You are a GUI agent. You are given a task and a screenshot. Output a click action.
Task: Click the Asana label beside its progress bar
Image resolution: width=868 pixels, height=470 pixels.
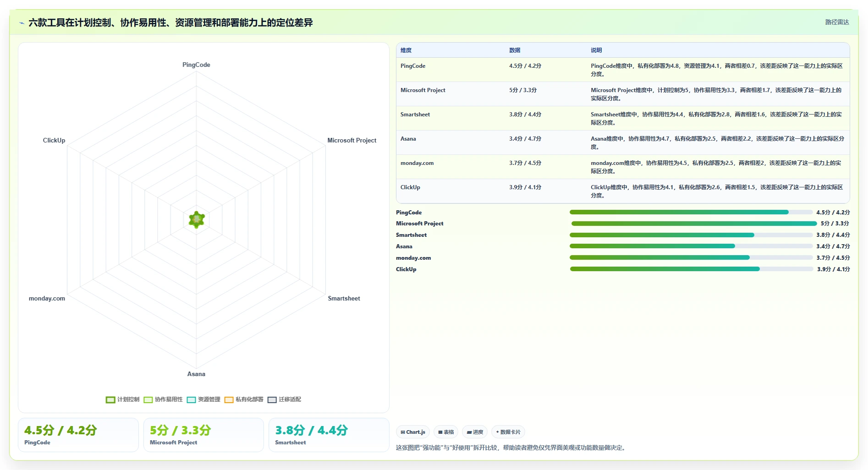(404, 246)
